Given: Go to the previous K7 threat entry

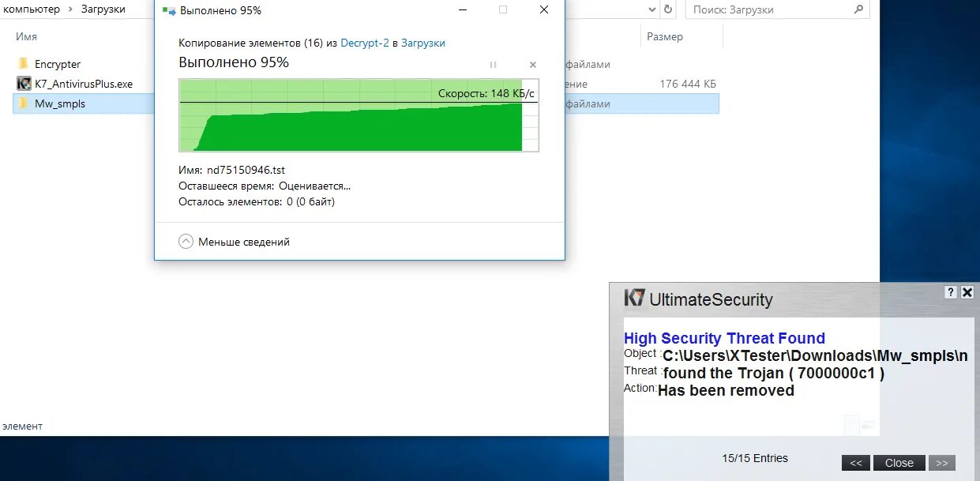Looking at the screenshot, I should coord(856,463).
